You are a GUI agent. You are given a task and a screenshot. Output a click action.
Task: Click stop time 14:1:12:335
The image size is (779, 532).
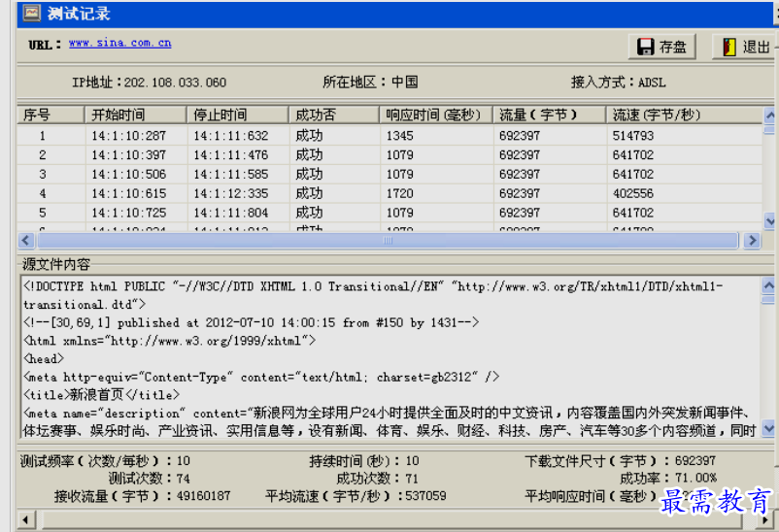click(230, 193)
